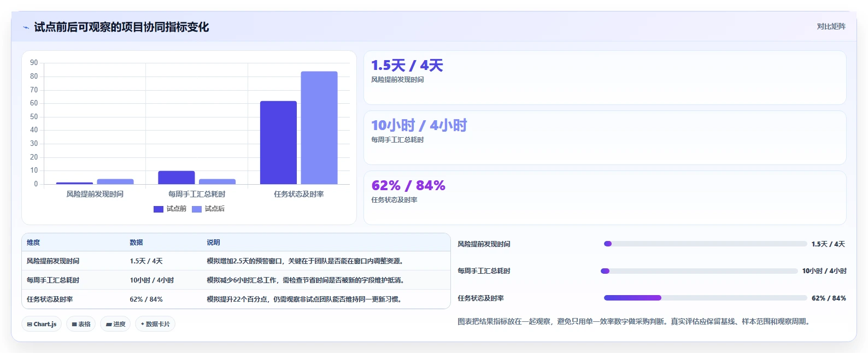Viewport: 868px width, 353px height.
Task: Click chart axis label 风险提前发现时间
Action: pyautogui.click(x=95, y=194)
